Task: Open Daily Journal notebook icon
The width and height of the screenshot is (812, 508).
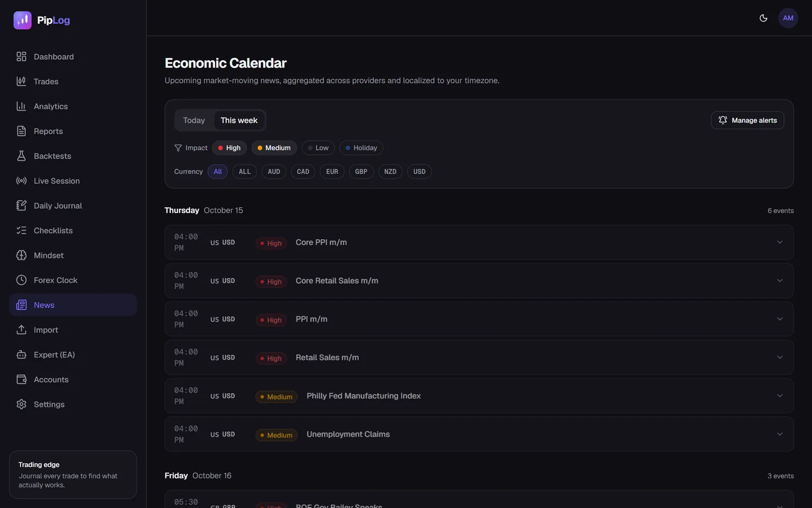Action: (21, 206)
